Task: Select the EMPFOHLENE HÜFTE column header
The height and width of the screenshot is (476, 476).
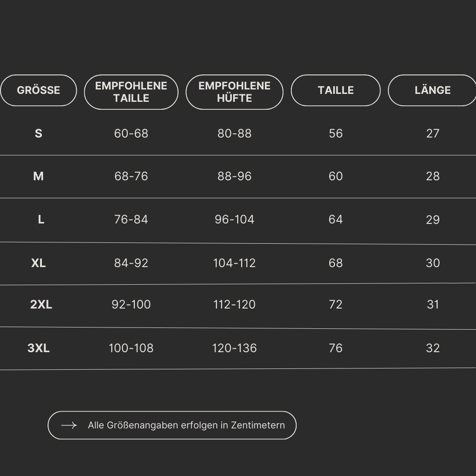Action: pos(234,92)
